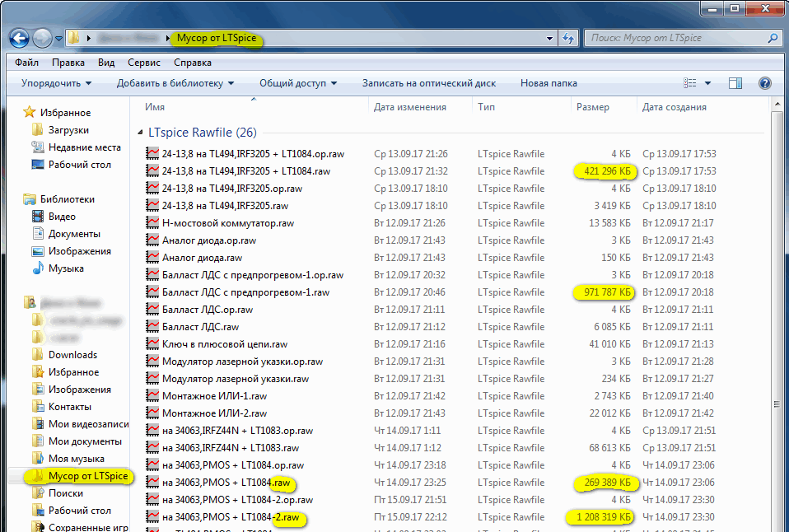The width and height of the screenshot is (789, 532).
Task: Select file на 34063,PMOS + LT1084-2.raw
Action: tap(231, 517)
